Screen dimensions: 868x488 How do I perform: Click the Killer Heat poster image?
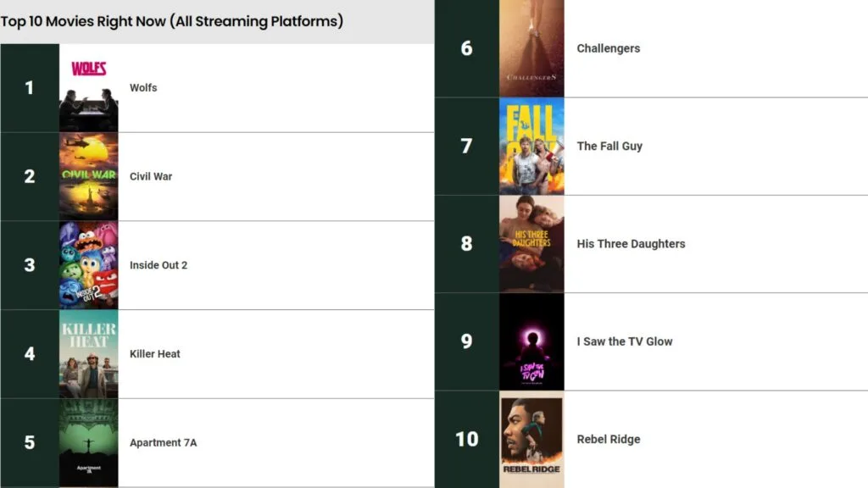point(88,354)
